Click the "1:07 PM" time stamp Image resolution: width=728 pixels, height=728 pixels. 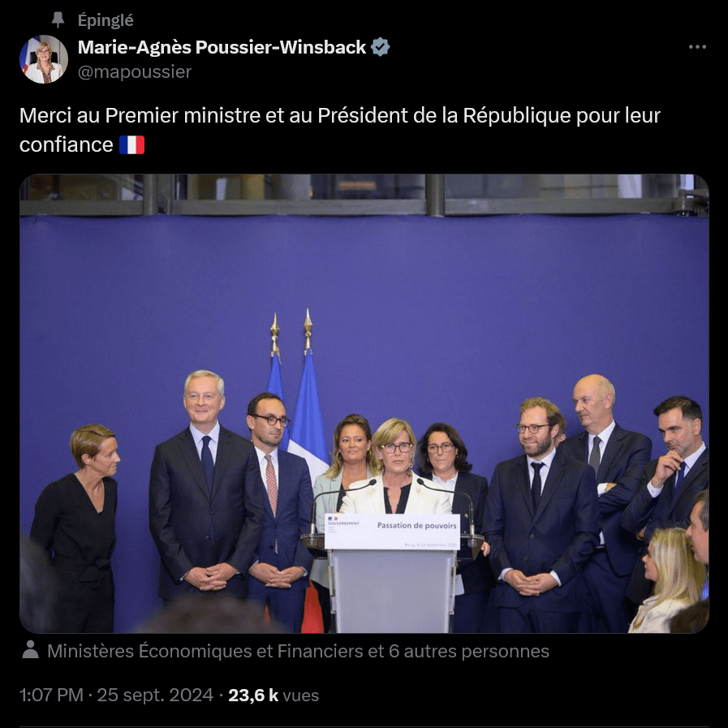pyautogui.click(x=51, y=695)
